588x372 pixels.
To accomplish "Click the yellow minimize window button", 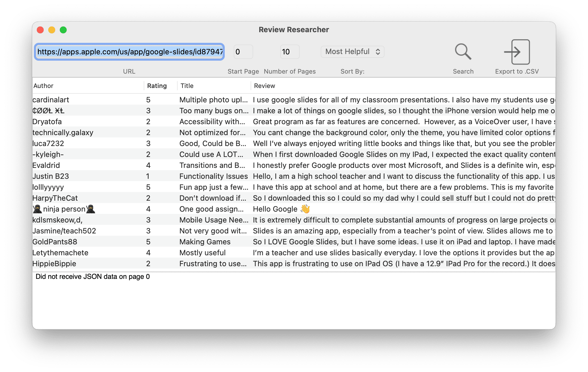I will click(x=52, y=30).
